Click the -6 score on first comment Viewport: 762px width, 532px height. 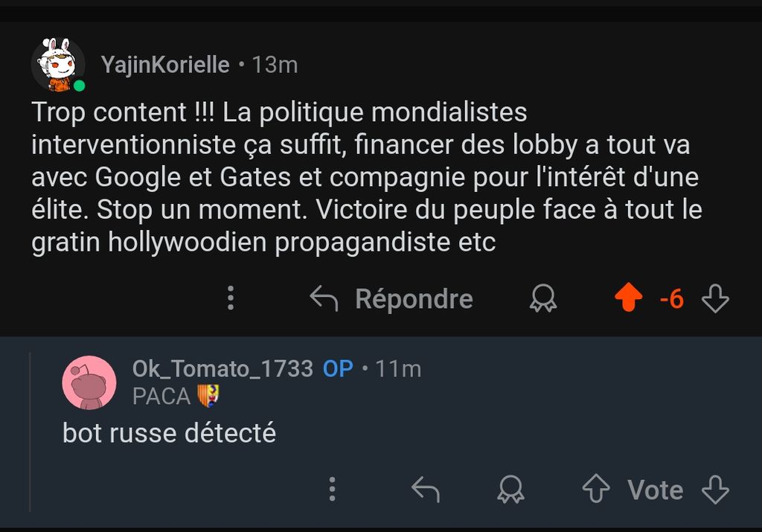671,299
